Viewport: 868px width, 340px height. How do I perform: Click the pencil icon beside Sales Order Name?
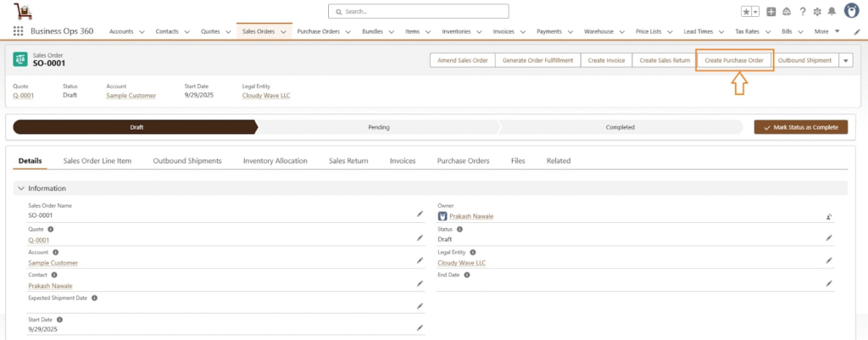point(419,215)
